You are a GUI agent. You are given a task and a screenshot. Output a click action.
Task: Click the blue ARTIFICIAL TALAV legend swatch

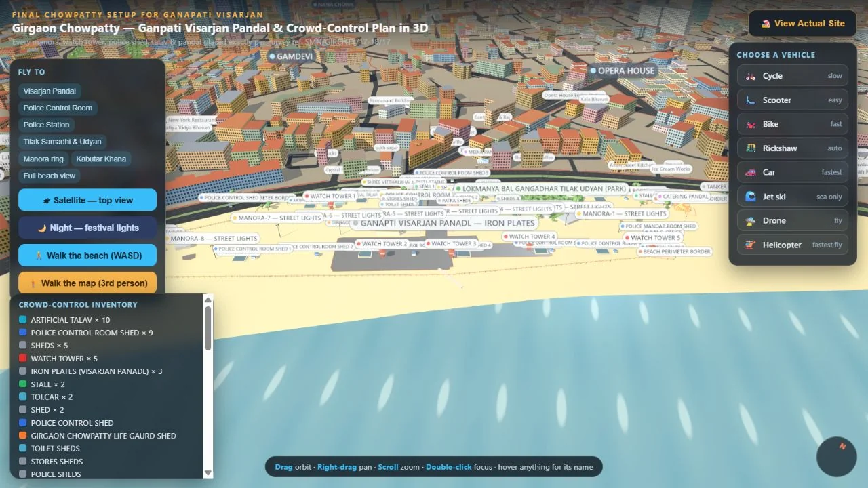pos(23,320)
